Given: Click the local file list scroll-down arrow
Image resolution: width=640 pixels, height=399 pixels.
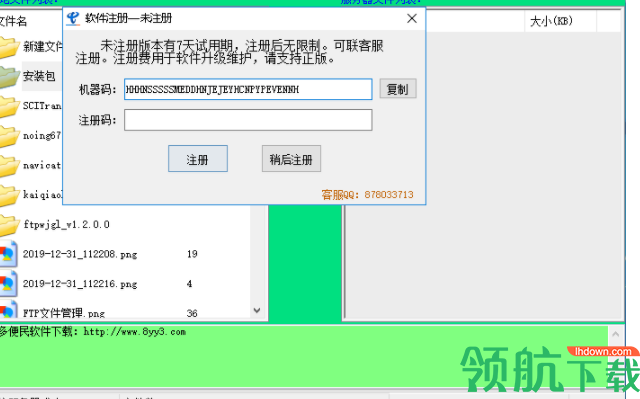Looking at the screenshot, I should coord(257,310).
